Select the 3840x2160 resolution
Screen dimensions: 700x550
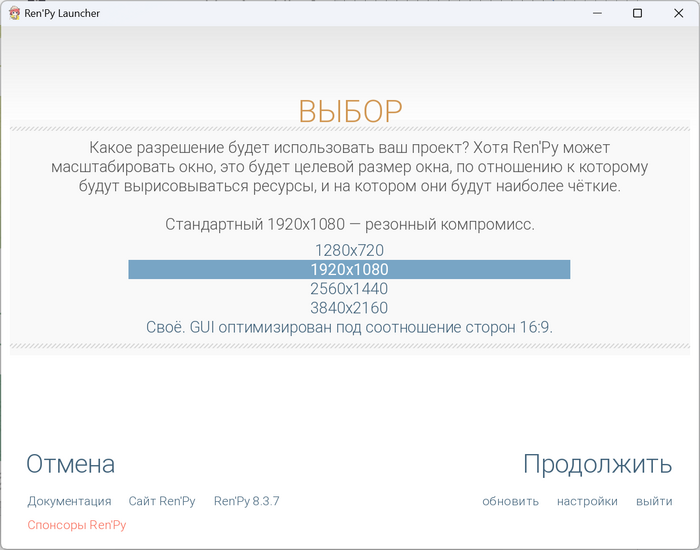tap(349, 308)
